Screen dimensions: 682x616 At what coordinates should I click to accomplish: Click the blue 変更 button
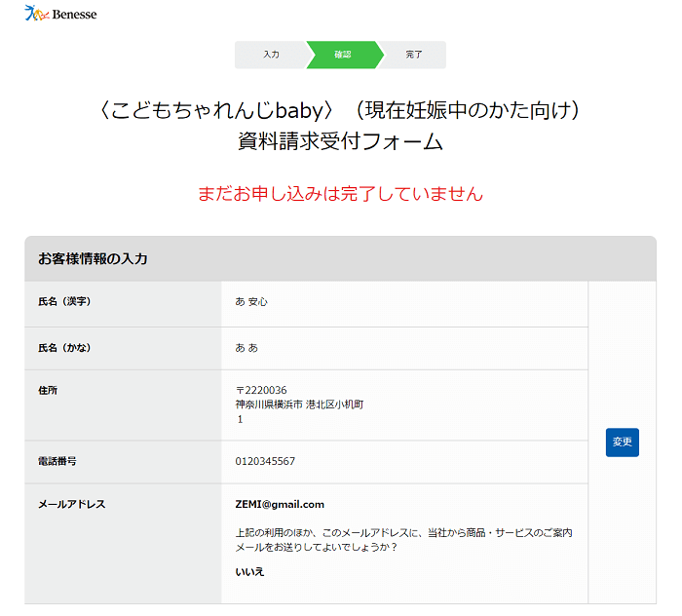coord(622,443)
